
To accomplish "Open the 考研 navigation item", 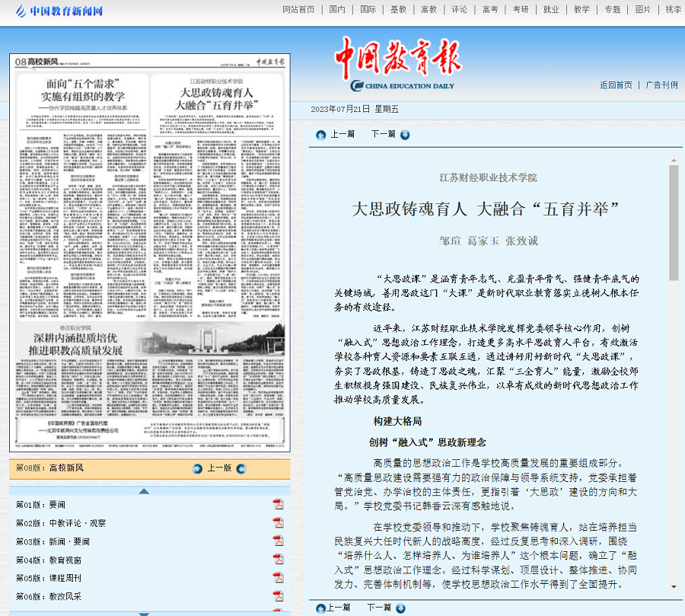I will coord(521,10).
